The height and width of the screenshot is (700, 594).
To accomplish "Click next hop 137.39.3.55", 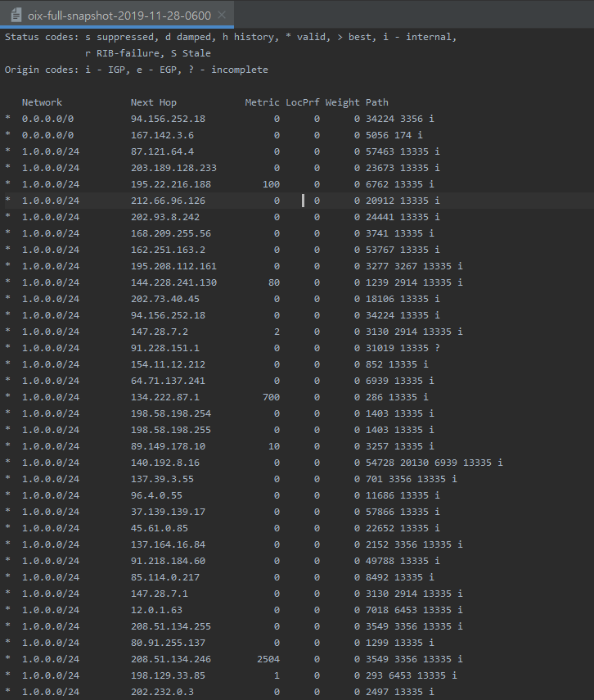I will coord(162,479).
